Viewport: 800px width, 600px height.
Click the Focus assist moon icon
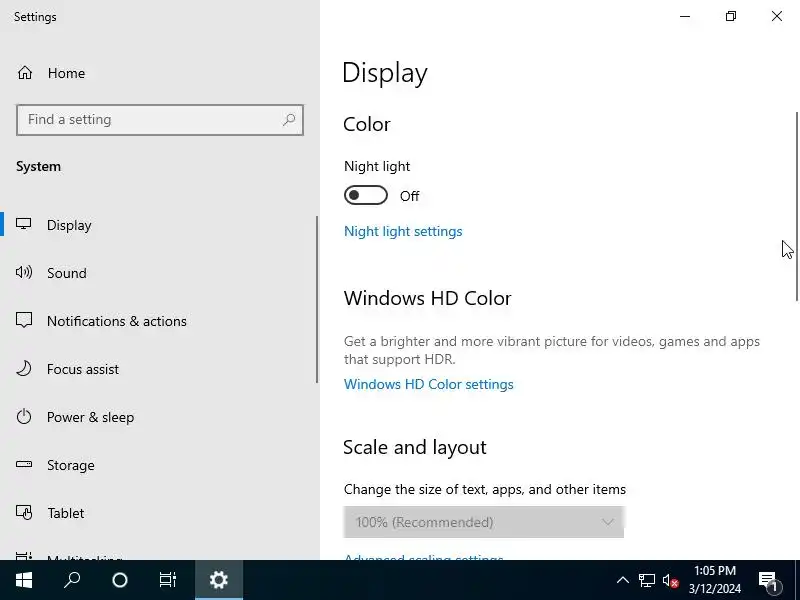[x=23, y=368]
